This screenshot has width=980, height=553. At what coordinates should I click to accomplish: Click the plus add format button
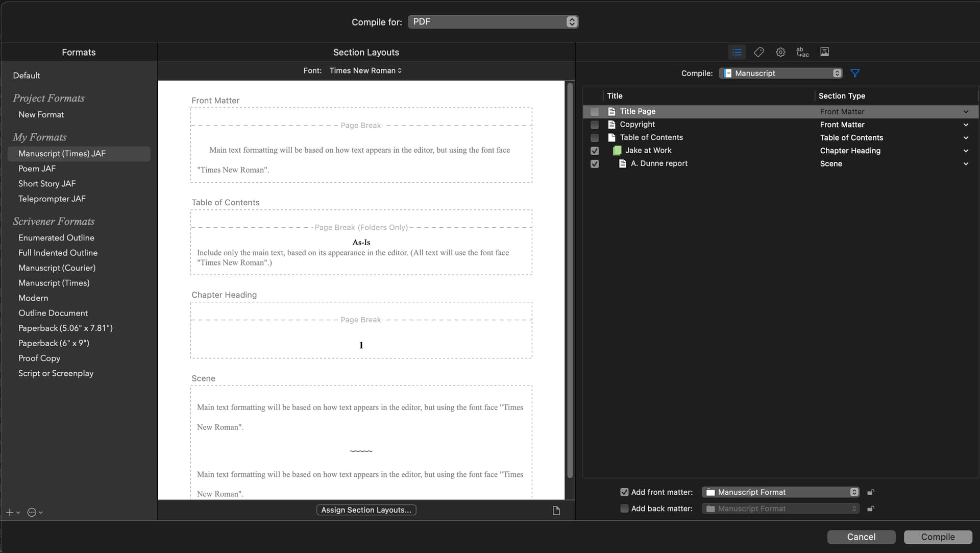coord(10,512)
